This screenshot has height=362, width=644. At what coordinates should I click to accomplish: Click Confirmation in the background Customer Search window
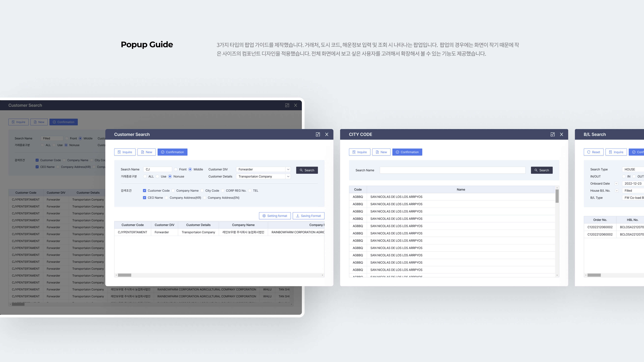point(64,122)
